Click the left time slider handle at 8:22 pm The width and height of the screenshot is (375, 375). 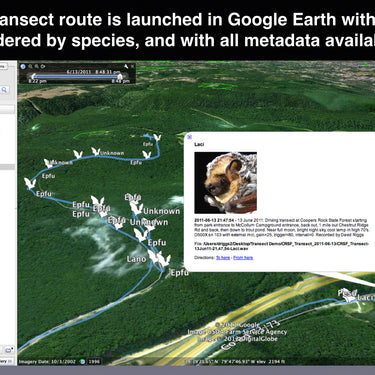pyautogui.click(x=33, y=77)
